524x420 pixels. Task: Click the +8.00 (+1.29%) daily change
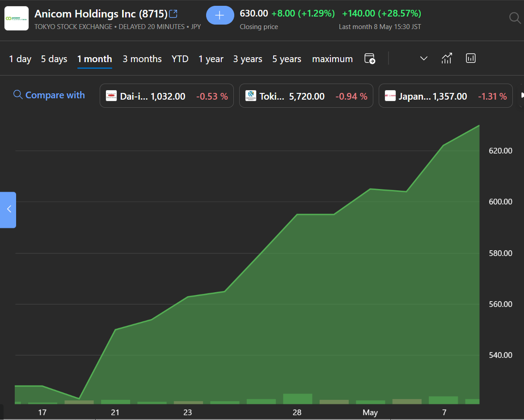coord(303,13)
